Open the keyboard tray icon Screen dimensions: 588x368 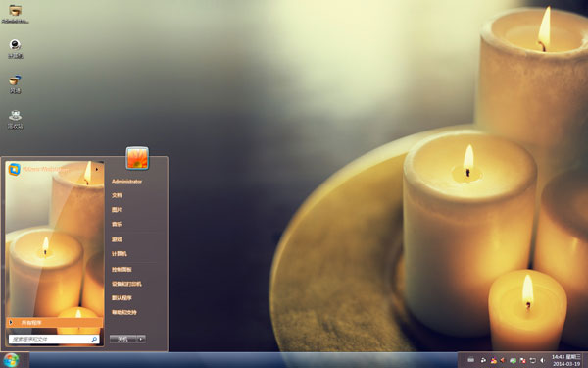click(x=471, y=360)
